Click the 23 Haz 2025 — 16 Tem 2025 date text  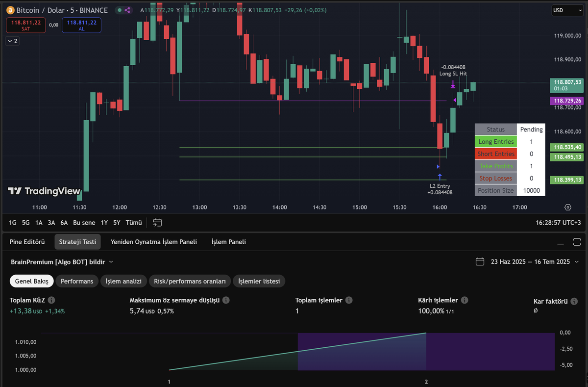(x=530, y=262)
